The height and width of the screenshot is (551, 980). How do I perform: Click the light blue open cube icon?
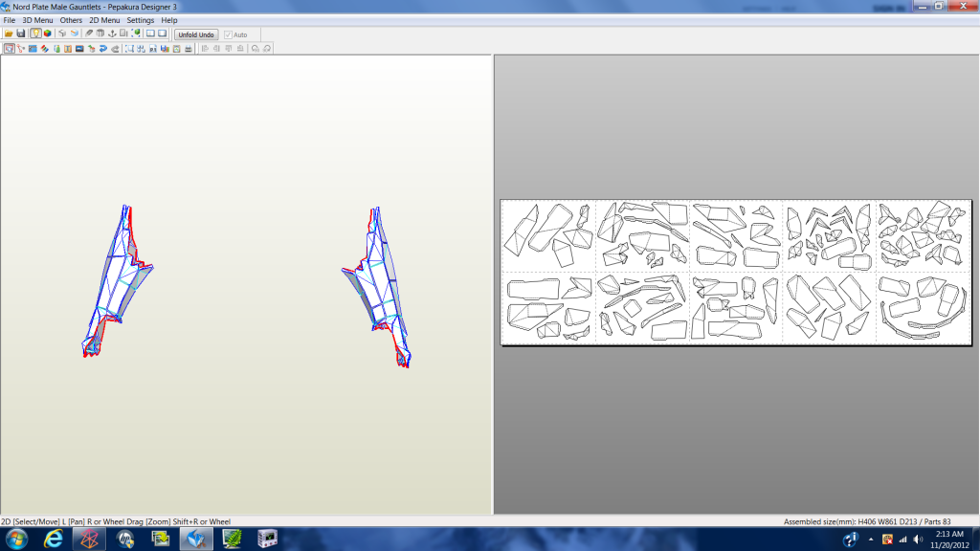tap(75, 33)
